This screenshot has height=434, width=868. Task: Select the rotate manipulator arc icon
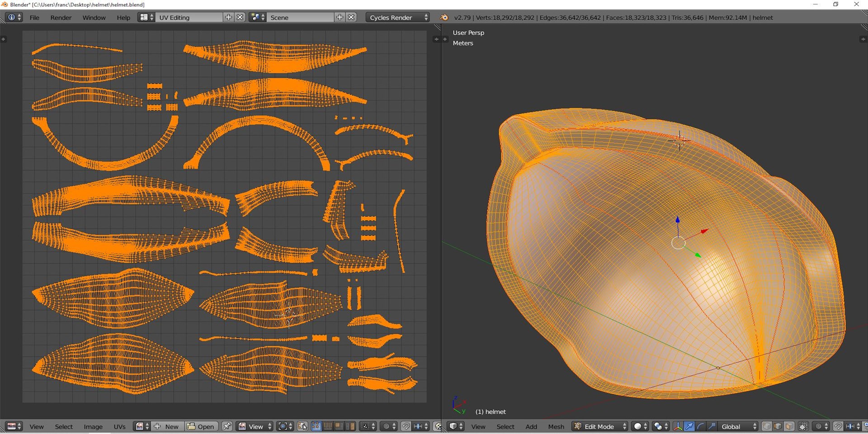pos(700,426)
